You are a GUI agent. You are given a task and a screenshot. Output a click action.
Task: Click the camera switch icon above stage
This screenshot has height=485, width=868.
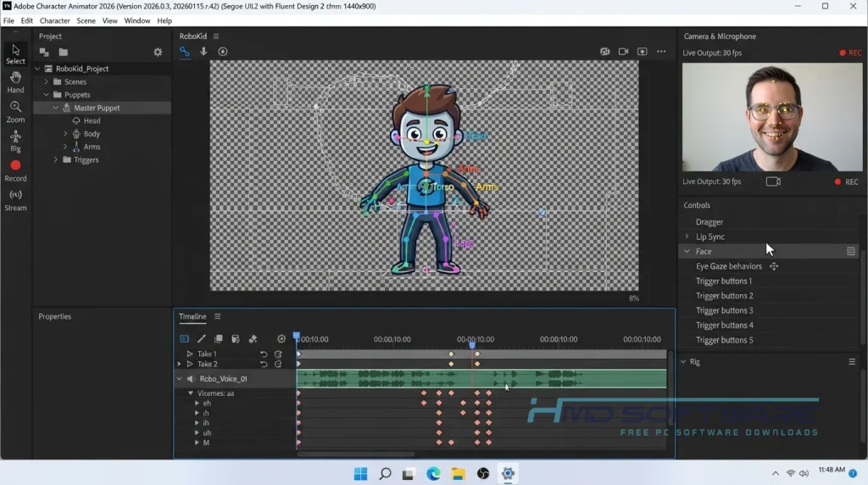pos(604,52)
